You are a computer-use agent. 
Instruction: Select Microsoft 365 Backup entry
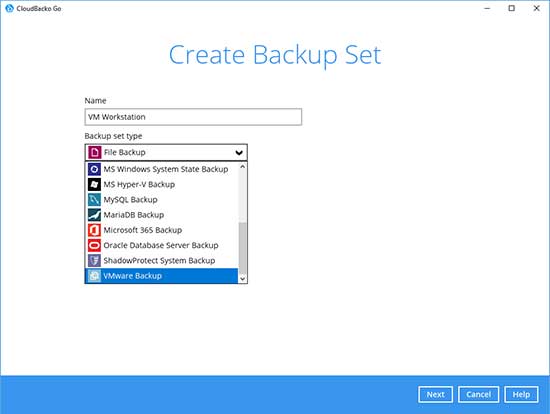[x=162, y=230]
